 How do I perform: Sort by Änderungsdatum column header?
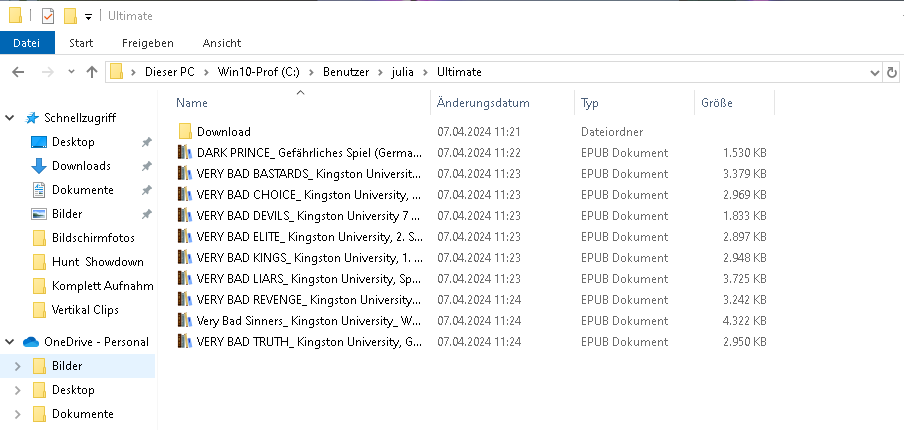[503, 103]
